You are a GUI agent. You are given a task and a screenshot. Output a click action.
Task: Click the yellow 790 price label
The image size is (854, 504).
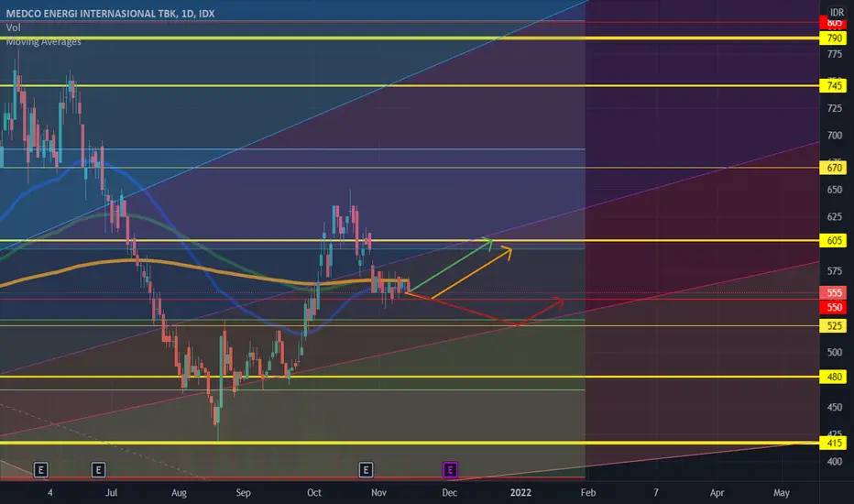point(833,38)
